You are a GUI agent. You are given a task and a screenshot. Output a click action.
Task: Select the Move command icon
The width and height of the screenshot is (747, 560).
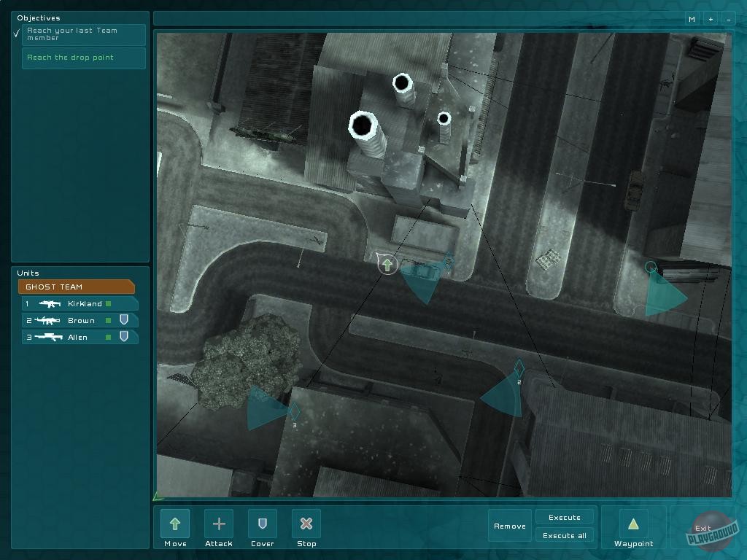pos(174,524)
